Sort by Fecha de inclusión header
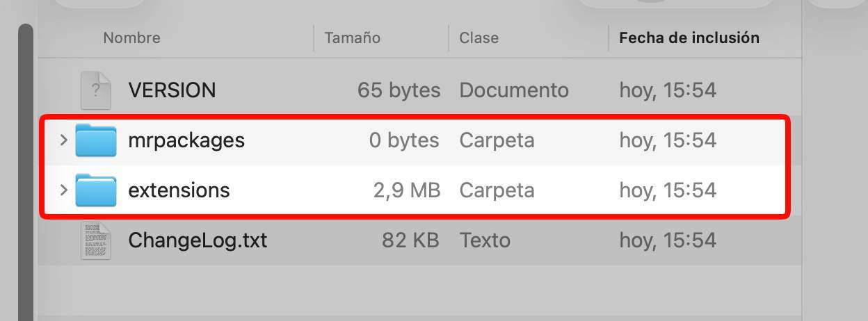 (x=689, y=38)
